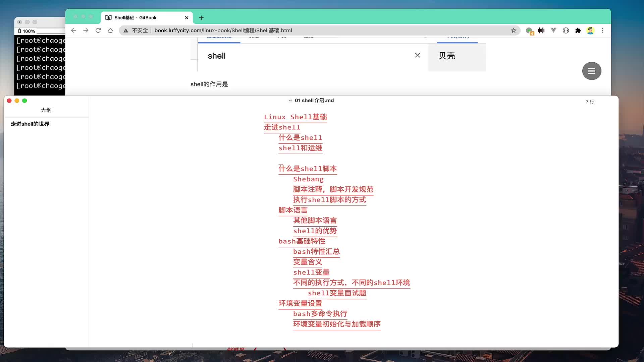This screenshot has width=644, height=362.
Task: Click the 什么是shell脚本 heading link
Action: 308,168
